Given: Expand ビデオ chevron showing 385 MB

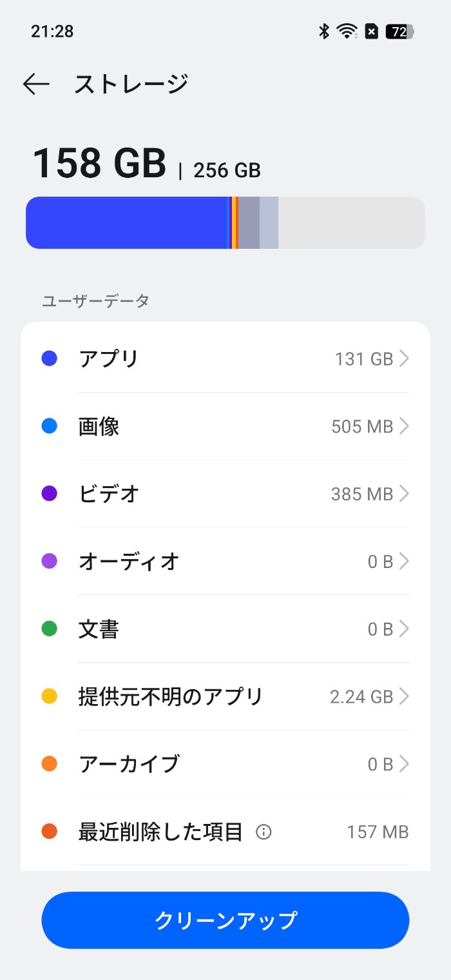Looking at the screenshot, I should coord(404,494).
